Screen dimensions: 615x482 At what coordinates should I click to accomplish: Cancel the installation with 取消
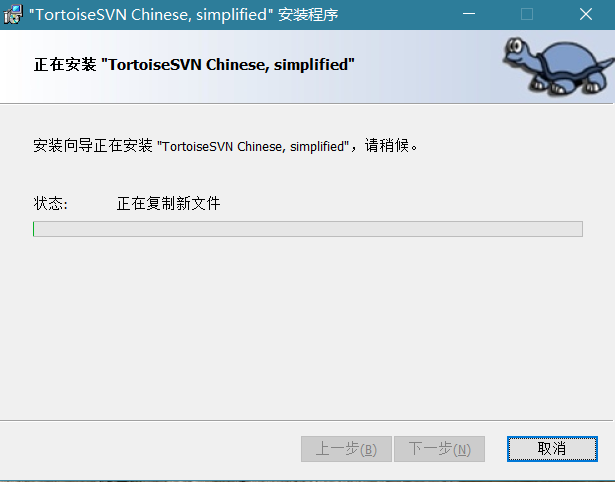(552, 449)
